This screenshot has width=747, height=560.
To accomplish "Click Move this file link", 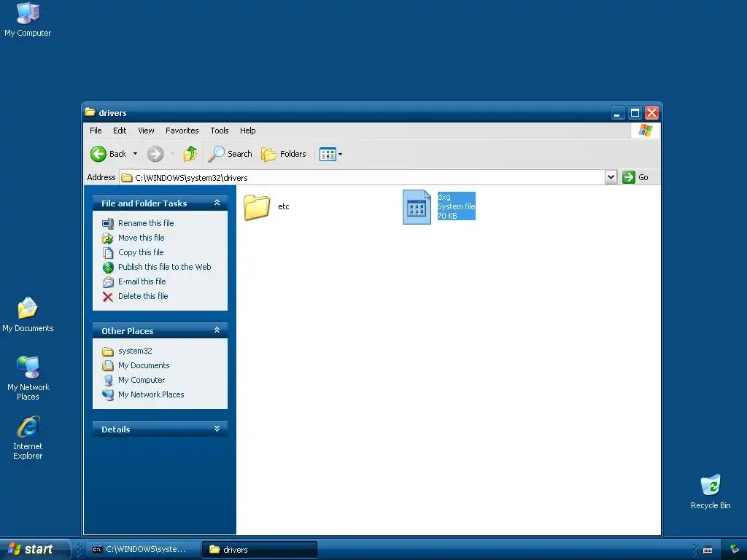I will click(141, 238).
